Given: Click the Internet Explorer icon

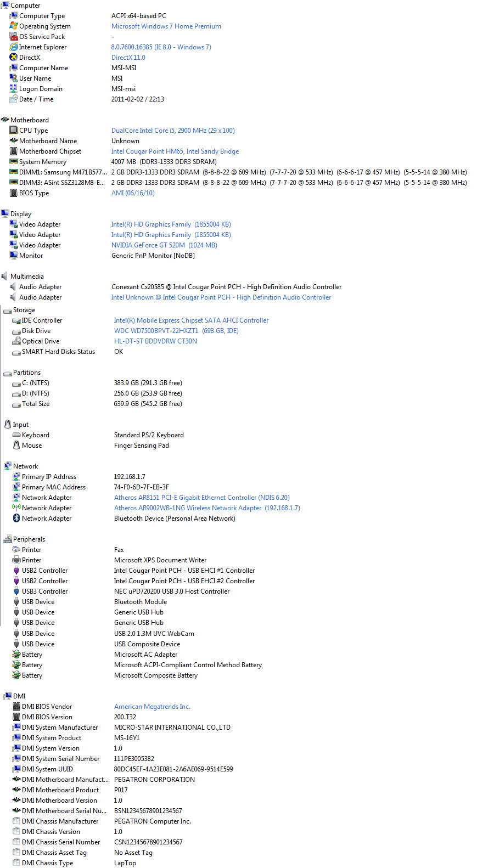Looking at the screenshot, I should coord(14,47).
